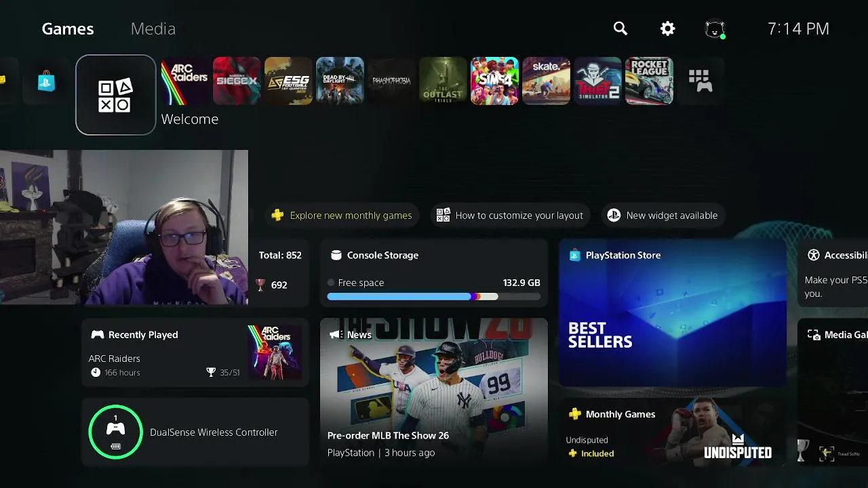The image size is (868, 488).
Task: Open the search magnifier icon
Action: [x=620, y=28]
